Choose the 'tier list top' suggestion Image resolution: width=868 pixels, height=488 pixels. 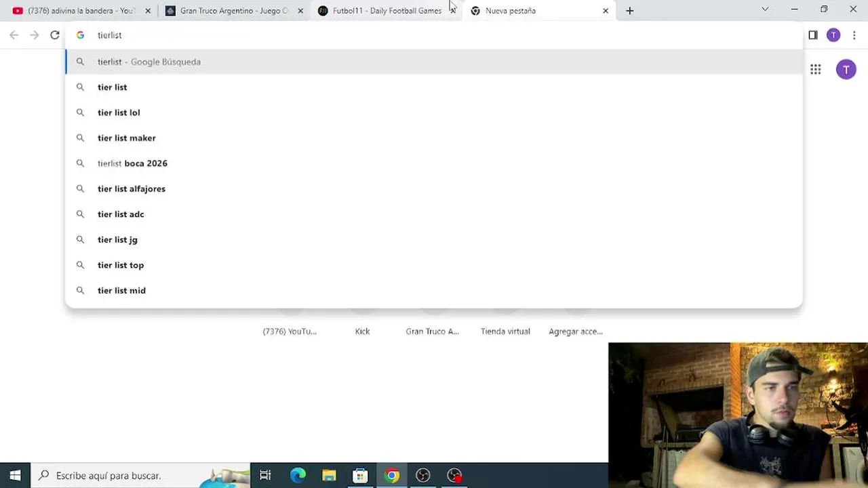point(434,265)
